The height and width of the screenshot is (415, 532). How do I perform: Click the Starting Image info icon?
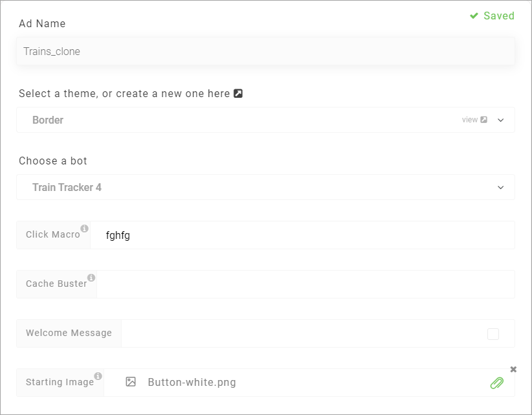point(98,376)
